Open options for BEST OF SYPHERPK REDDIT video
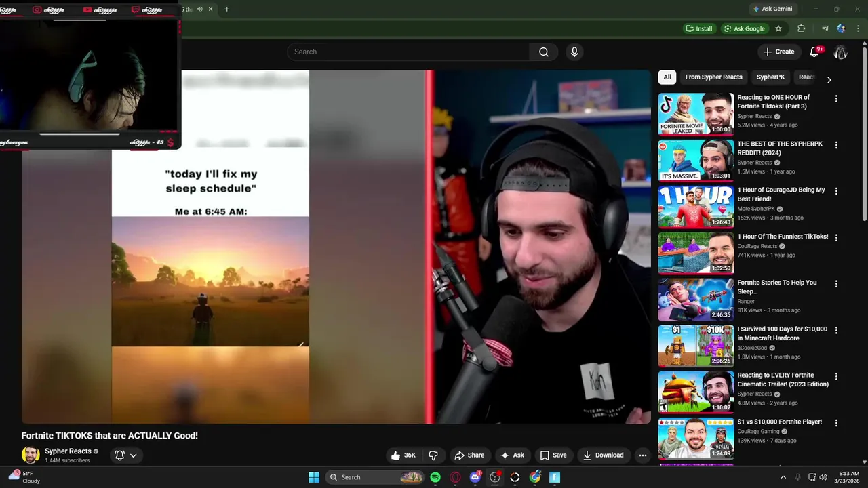The width and height of the screenshot is (868, 488). pyautogui.click(x=836, y=145)
